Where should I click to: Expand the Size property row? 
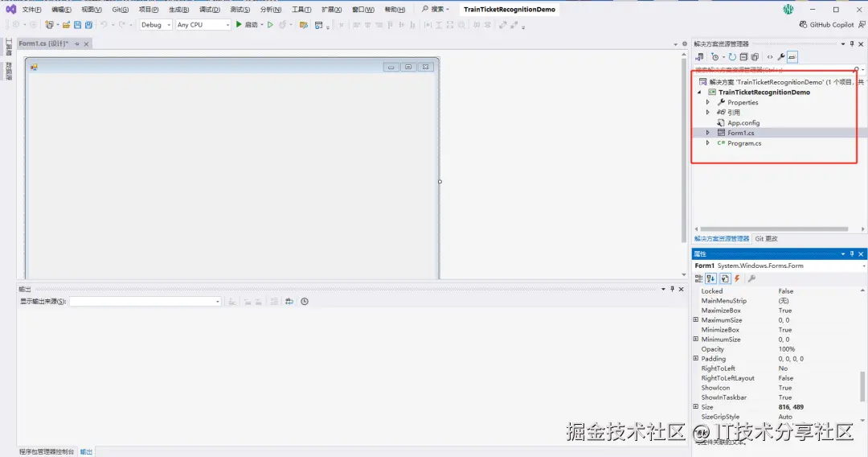(696, 406)
